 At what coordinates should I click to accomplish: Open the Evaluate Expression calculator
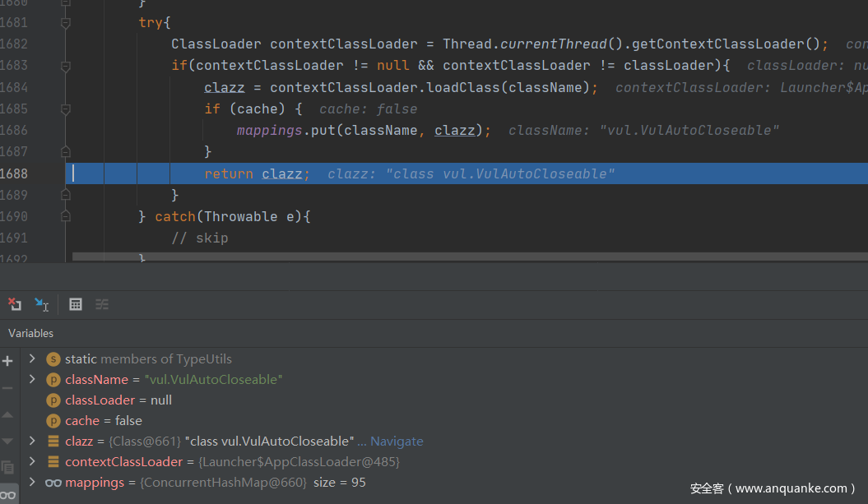point(76,304)
